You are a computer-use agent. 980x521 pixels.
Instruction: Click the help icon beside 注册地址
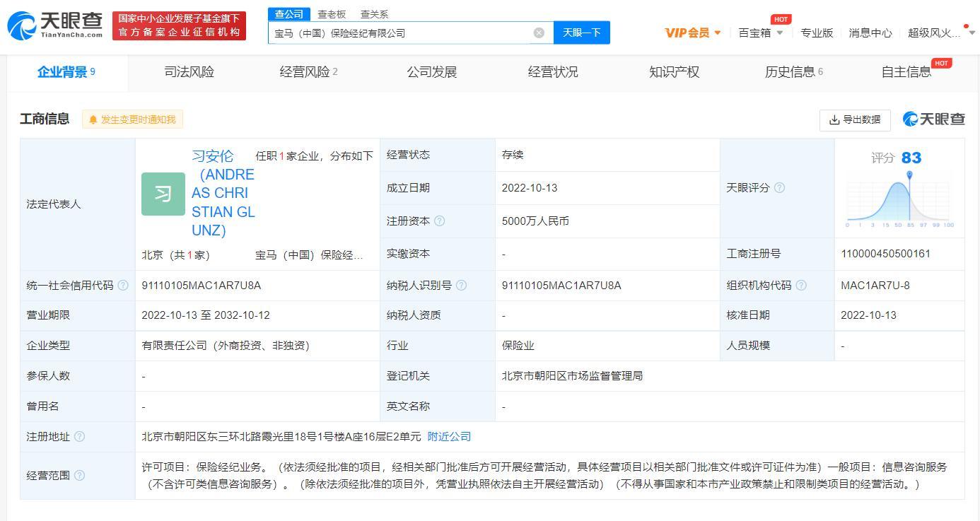(x=79, y=437)
